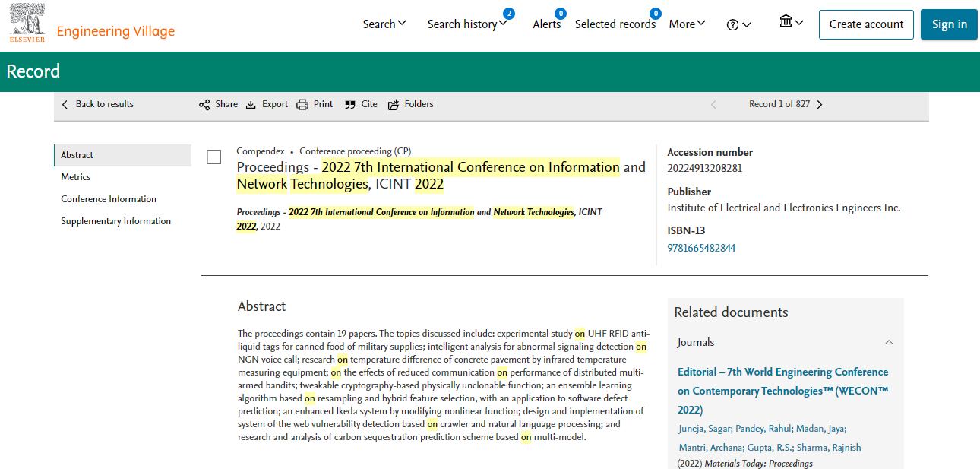Click the Related documents heading
The height and width of the screenshot is (469, 980).
click(x=731, y=312)
